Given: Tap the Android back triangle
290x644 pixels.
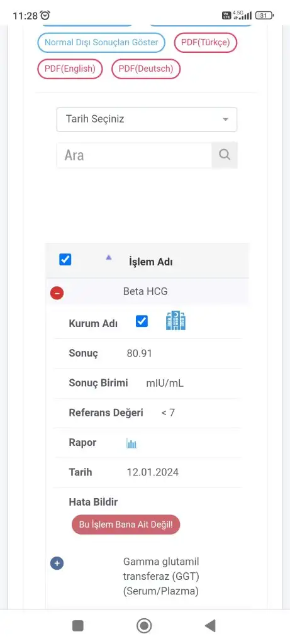Looking at the screenshot, I should (x=210, y=626).
